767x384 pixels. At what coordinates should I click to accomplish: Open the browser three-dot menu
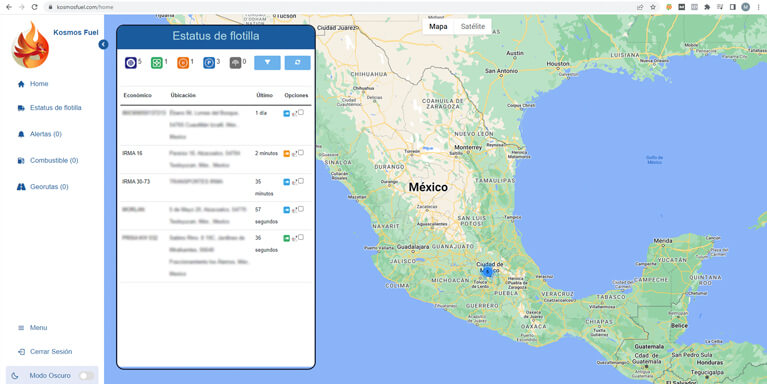(x=759, y=7)
